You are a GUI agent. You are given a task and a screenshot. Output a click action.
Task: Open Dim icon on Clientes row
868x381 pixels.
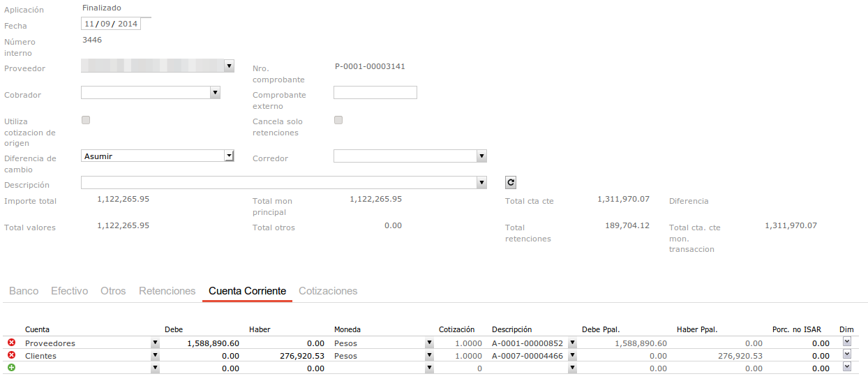tap(847, 354)
